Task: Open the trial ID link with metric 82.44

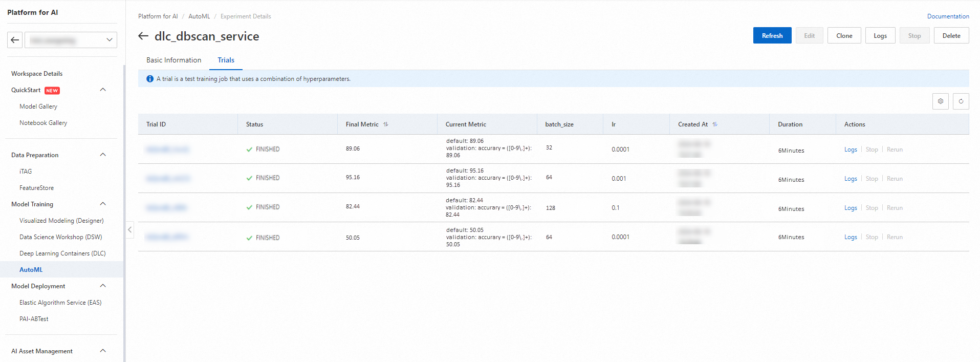Action: [166, 207]
